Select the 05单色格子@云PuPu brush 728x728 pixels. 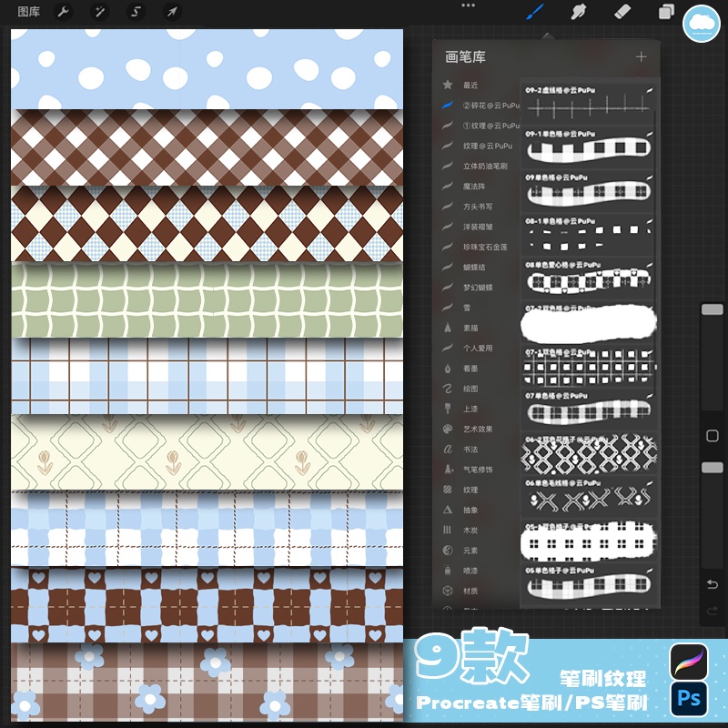click(x=588, y=583)
